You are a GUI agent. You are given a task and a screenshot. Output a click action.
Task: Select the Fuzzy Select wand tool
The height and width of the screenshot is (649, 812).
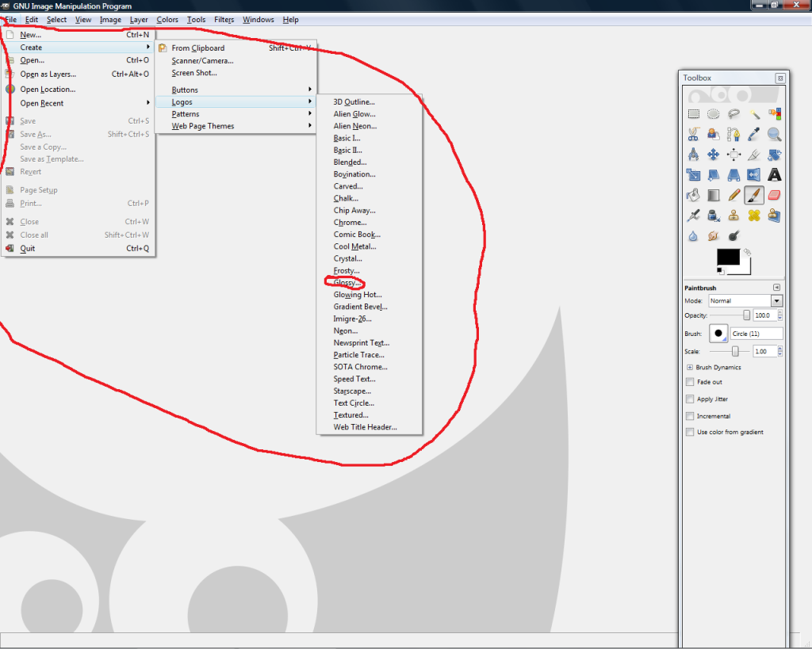[x=754, y=114]
